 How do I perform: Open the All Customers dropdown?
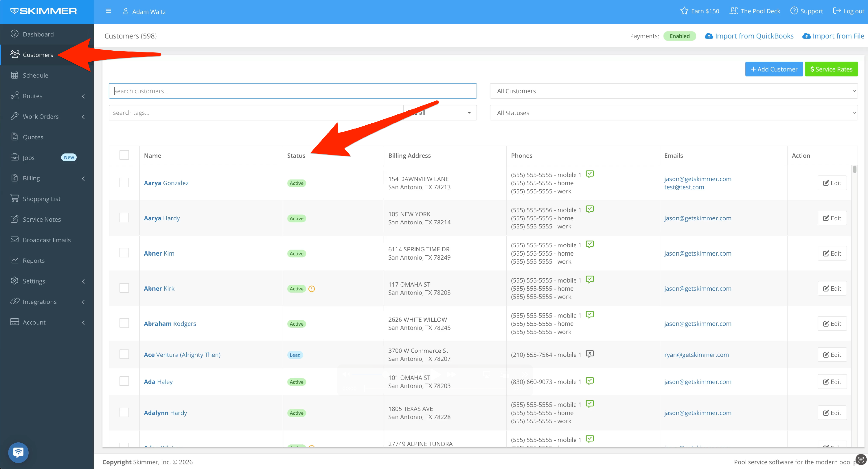pos(673,91)
